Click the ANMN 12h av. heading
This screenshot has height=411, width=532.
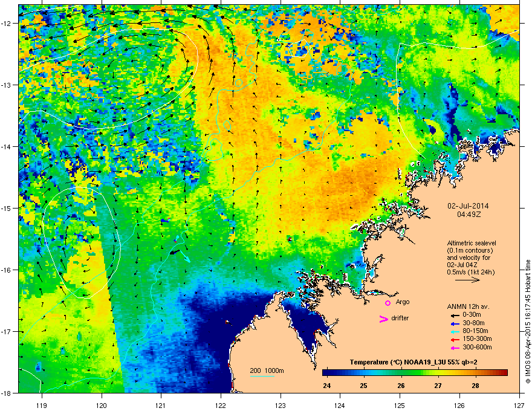click(x=468, y=306)
